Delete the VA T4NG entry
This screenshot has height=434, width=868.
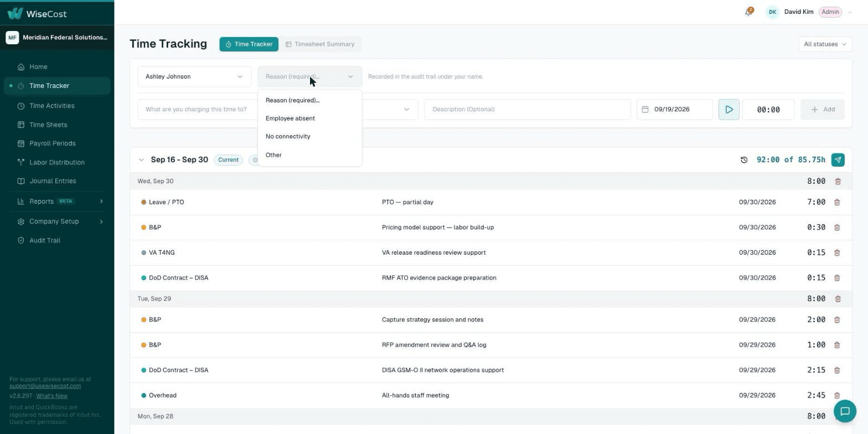837,252
